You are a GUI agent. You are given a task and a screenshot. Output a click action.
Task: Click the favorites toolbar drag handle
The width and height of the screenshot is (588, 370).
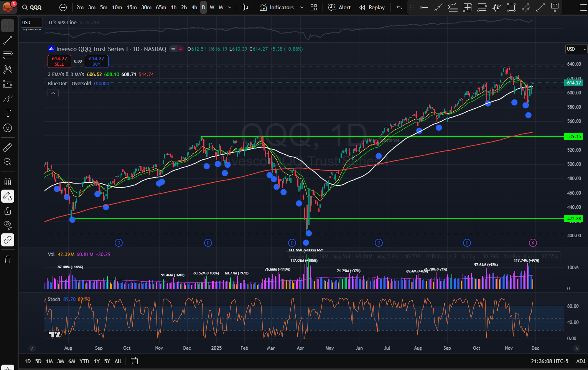pyautogui.click(x=412, y=7)
